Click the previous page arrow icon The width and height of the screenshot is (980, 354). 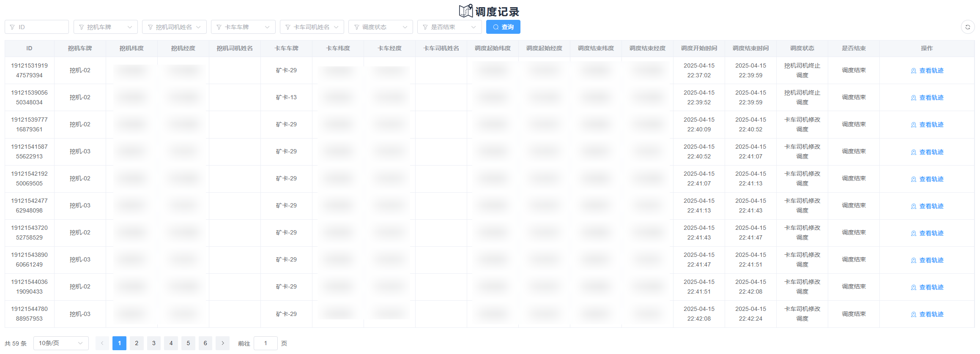102,343
